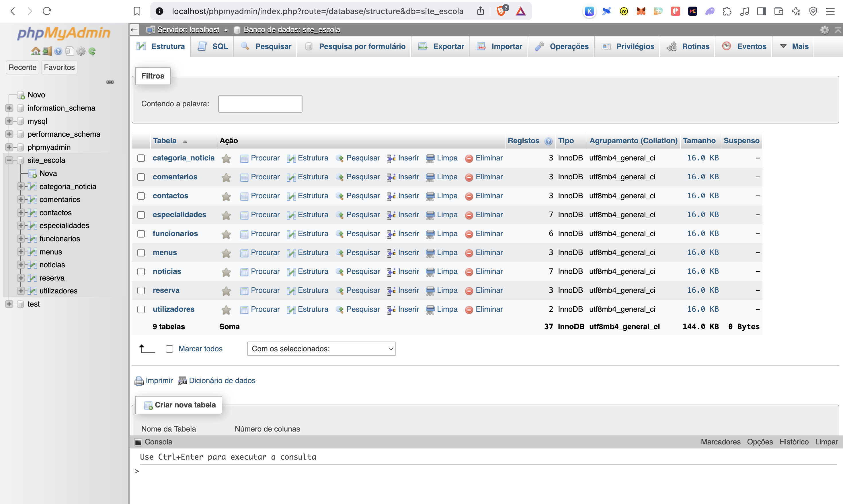The height and width of the screenshot is (504, 843).
Task: Open the Com os seleccionados dropdown
Action: (321, 349)
